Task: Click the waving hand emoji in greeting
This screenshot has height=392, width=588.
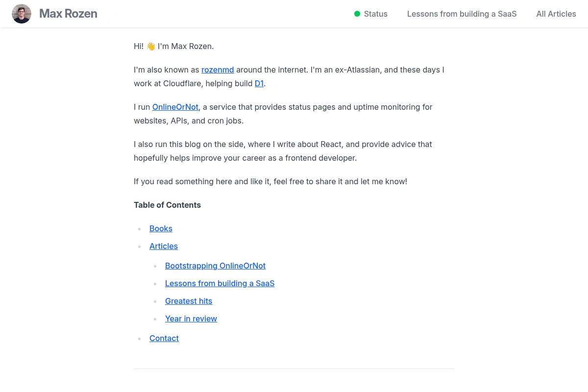Action: [151, 47]
